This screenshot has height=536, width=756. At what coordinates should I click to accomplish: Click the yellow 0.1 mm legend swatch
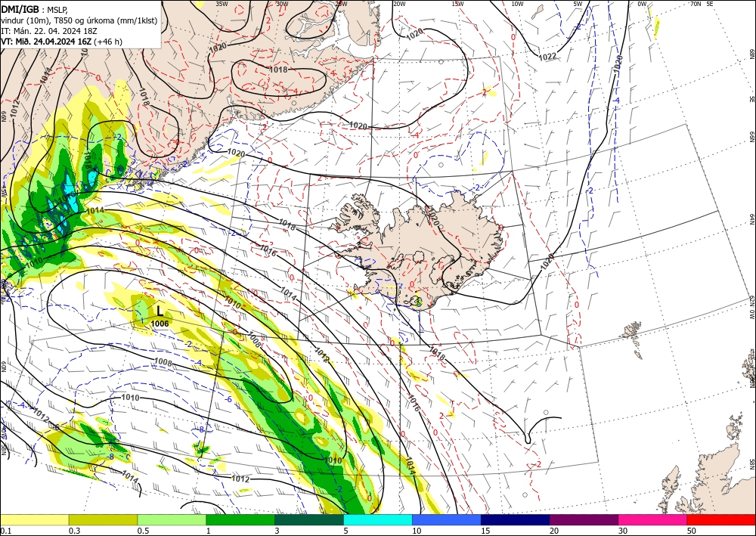[x=34, y=519]
